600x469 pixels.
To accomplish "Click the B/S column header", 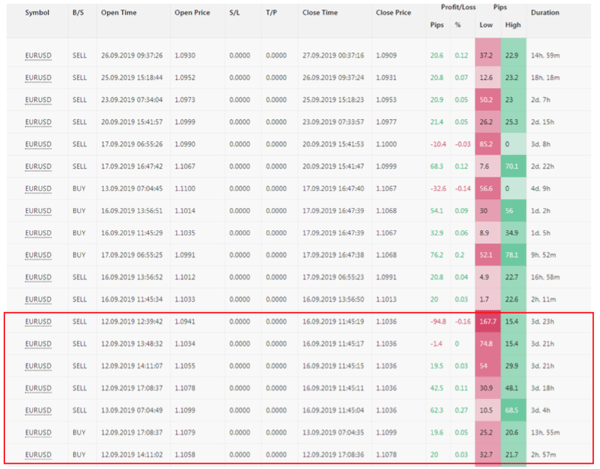I will (x=79, y=13).
